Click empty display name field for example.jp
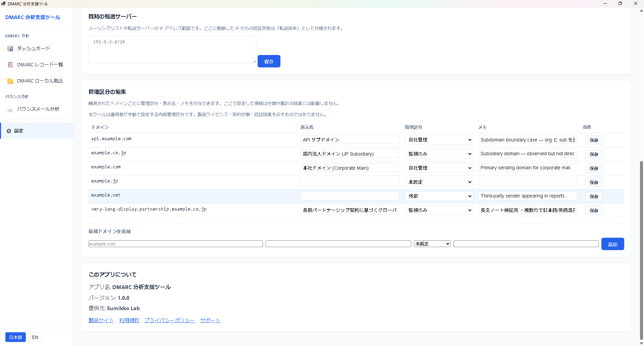644x346 pixels. [x=350, y=182]
